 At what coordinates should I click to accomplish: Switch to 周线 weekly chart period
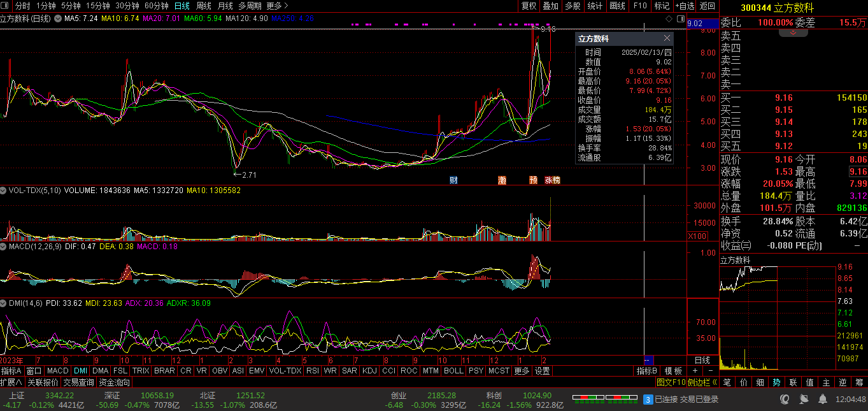pos(203,6)
